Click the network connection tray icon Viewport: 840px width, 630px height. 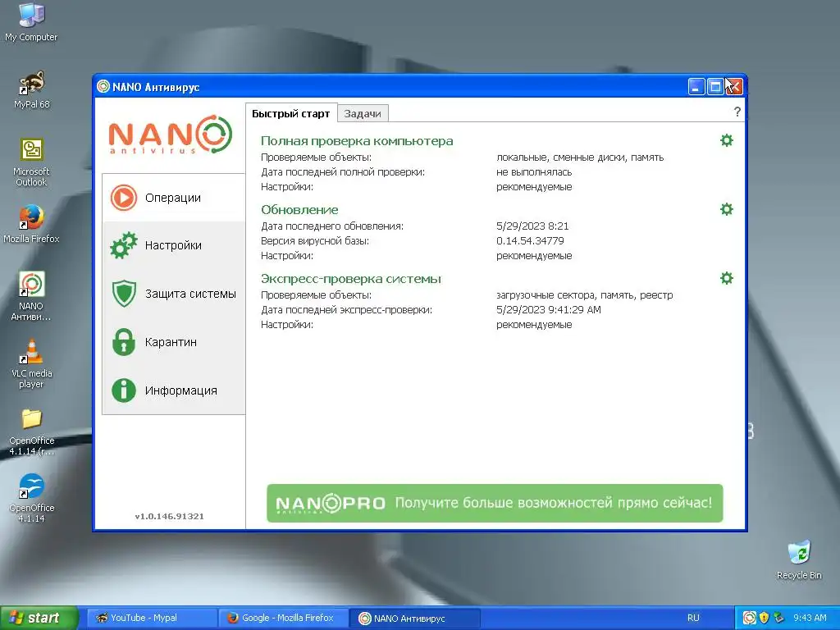(778, 618)
